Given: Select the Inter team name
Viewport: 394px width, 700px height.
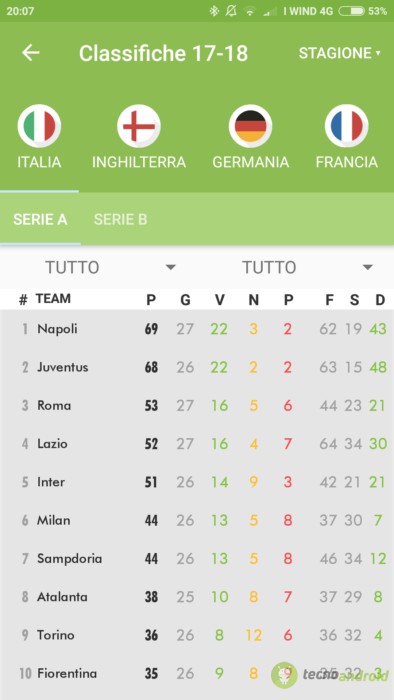Looking at the screenshot, I should click(51, 482).
